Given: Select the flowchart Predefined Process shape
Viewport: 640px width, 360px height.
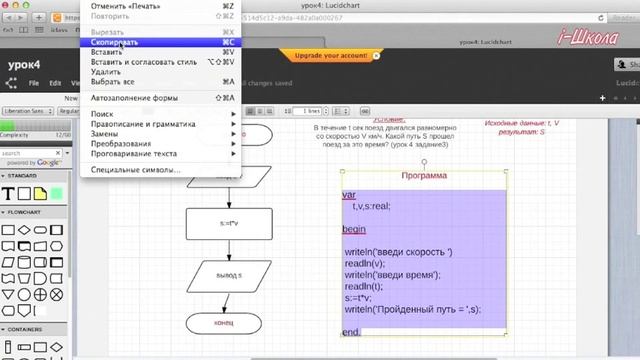Looking at the screenshot, I should point(56,230).
